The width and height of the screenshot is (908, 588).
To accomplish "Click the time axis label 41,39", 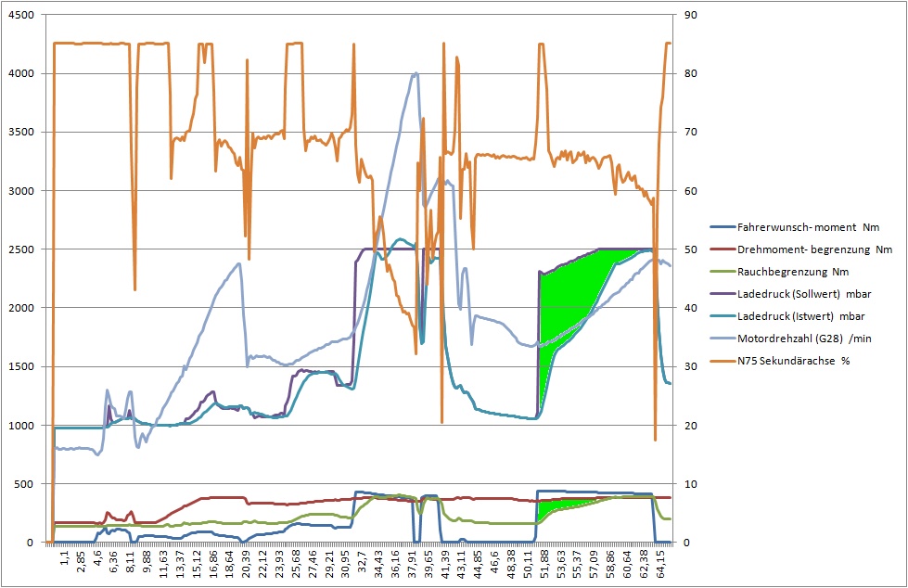I will pyautogui.click(x=446, y=564).
